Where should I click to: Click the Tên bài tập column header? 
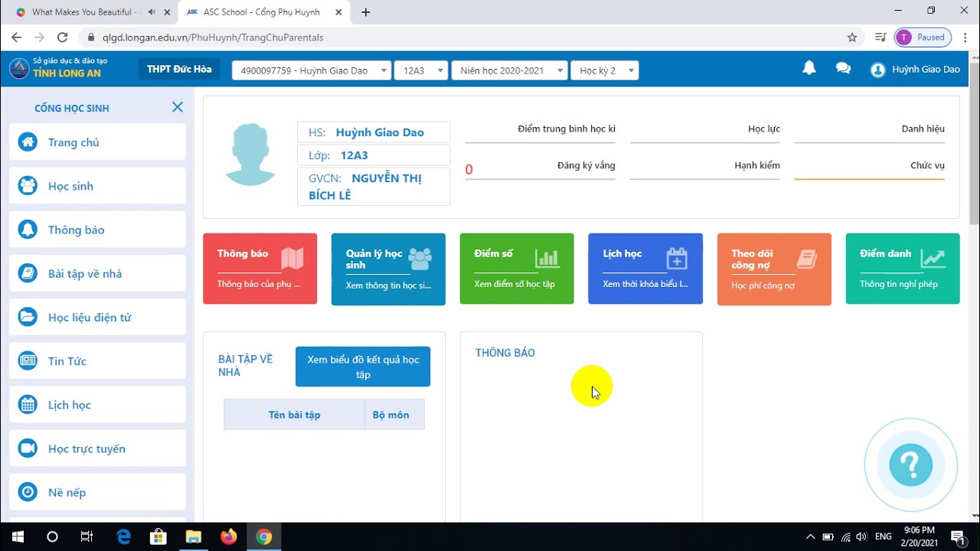pyautogui.click(x=294, y=415)
